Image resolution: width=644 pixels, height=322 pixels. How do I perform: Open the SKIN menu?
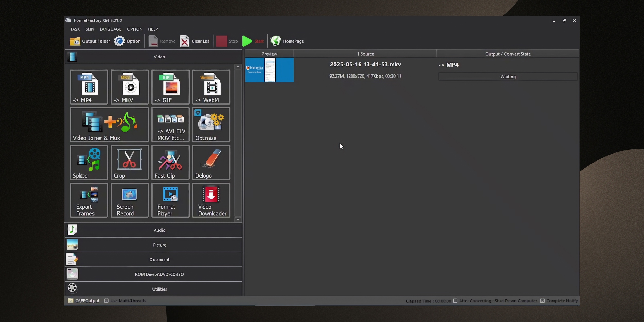90,29
